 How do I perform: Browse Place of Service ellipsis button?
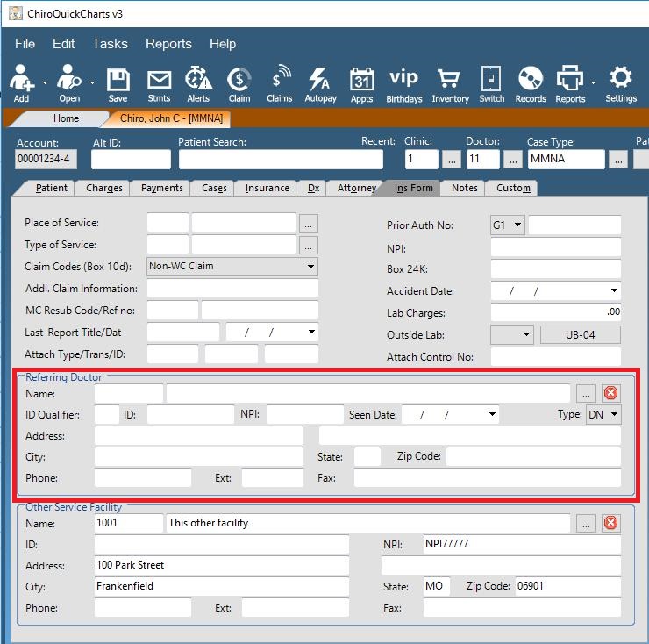coord(309,223)
